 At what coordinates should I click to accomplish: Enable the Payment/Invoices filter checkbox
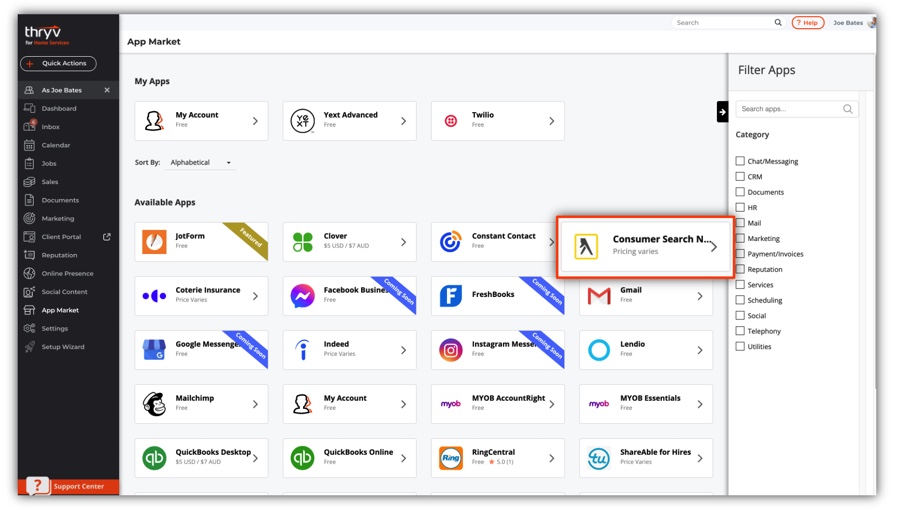point(740,254)
